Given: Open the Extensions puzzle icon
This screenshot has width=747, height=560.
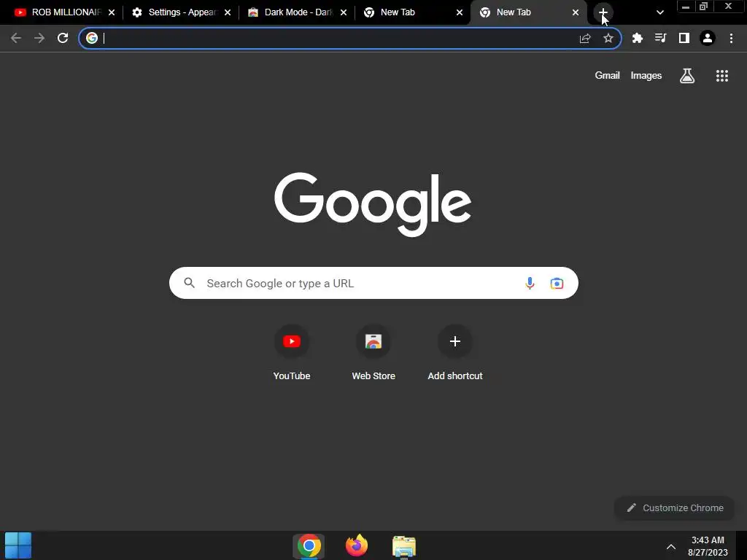Looking at the screenshot, I should pos(638,38).
